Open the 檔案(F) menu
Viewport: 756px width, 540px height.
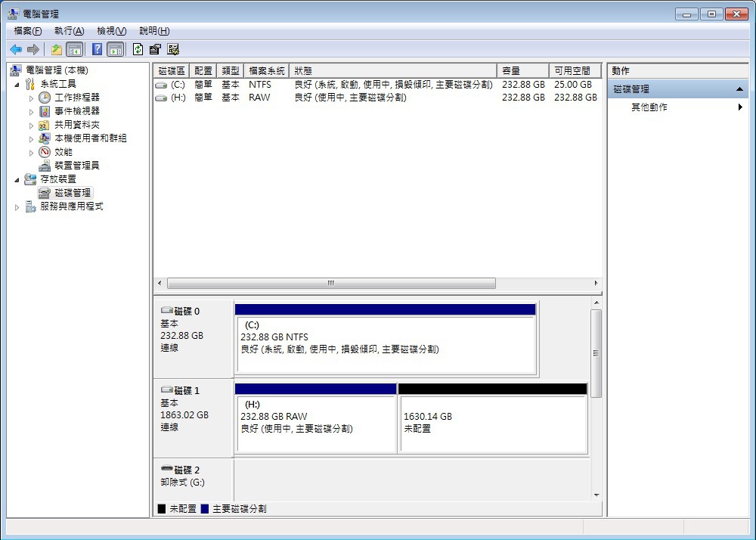pos(27,31)
